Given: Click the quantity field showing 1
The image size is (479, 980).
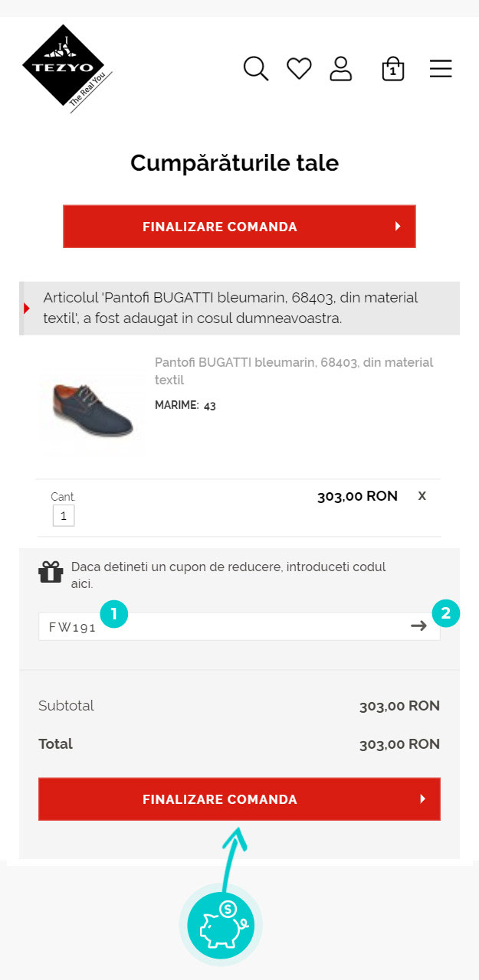Looking at the screenshot, I should pos(64,516).
